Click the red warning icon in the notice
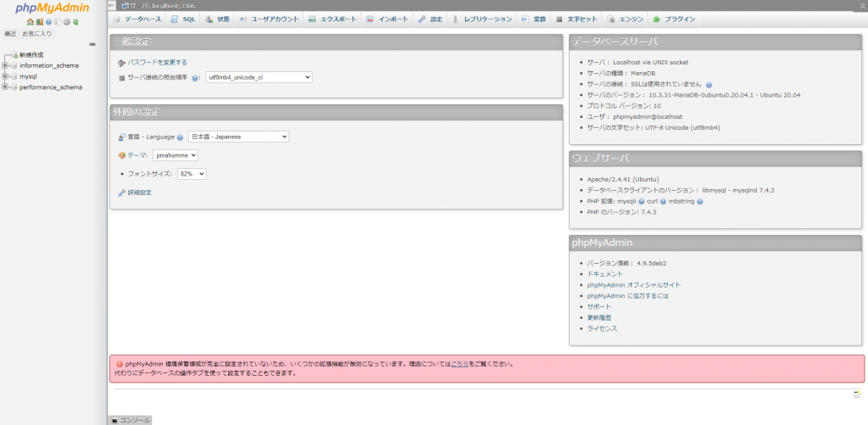The height and width of the screenshot is (425, 868). point(119,365)
